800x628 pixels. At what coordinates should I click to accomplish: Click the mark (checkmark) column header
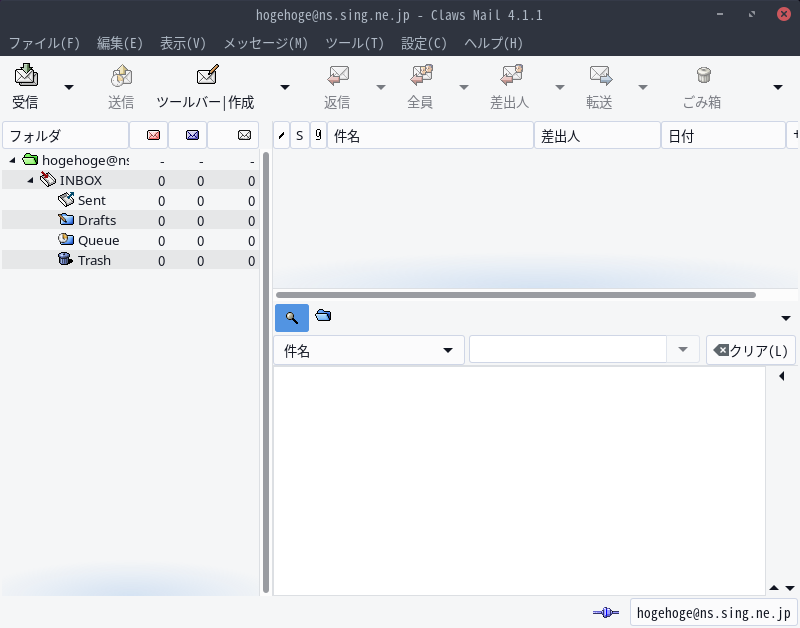tap(281, 135)
